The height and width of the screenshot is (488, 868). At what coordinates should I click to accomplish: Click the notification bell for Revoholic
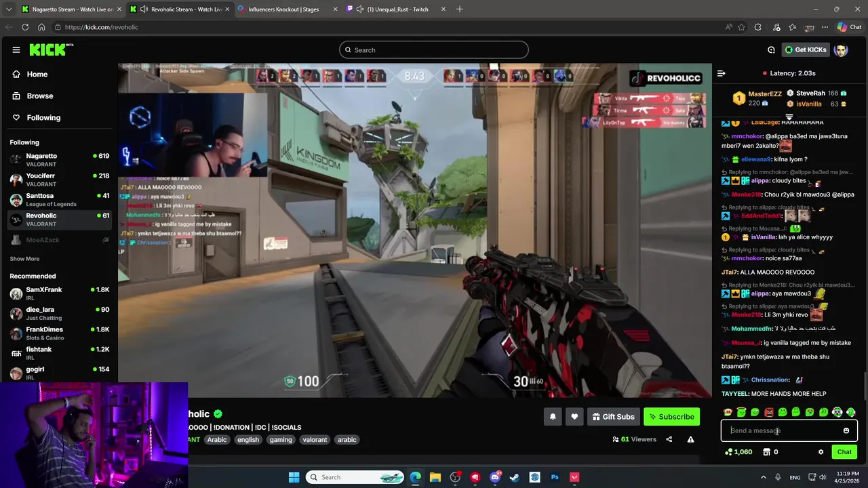[x=552, y=417]
